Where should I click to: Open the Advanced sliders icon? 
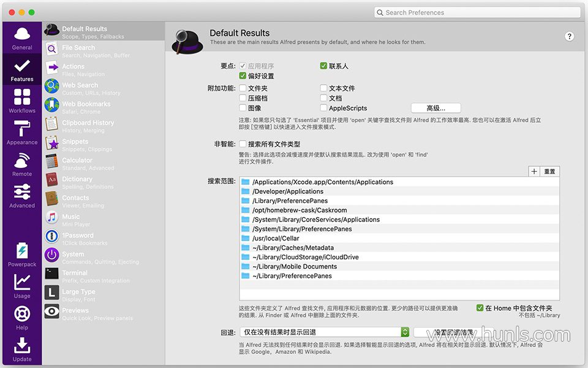tap(22, 193)
